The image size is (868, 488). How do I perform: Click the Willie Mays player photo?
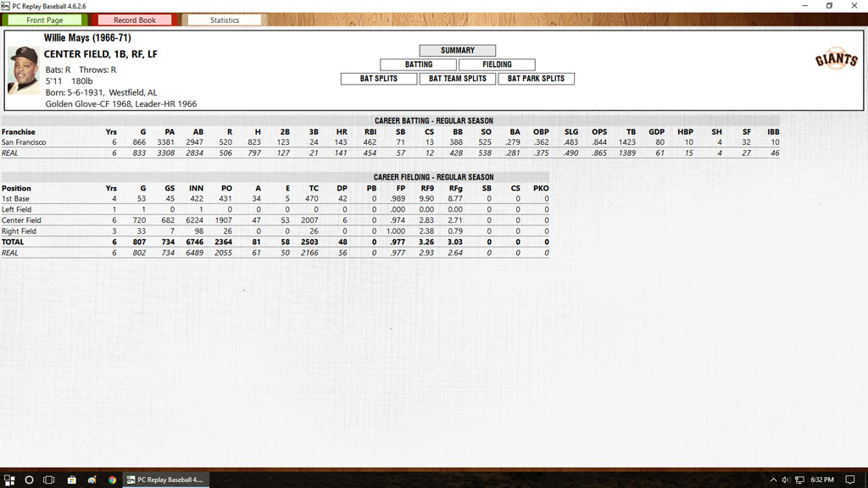pyautogui.click(x=23, y=69)
